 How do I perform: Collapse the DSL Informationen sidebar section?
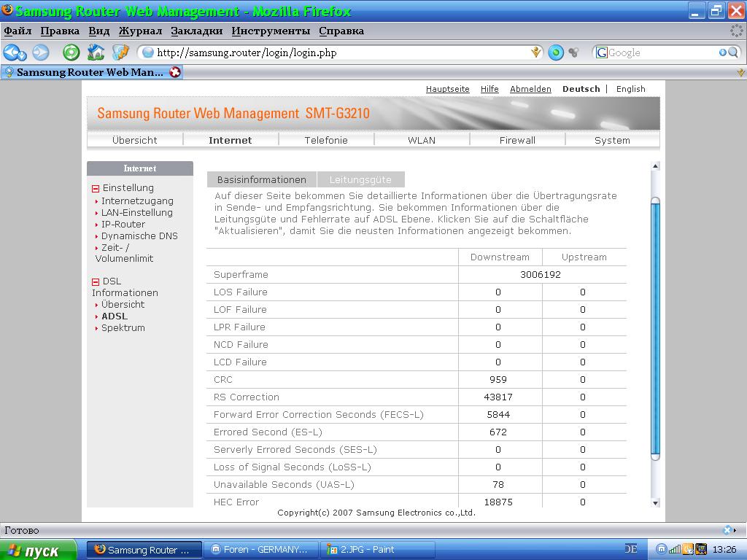pos(96,281)
